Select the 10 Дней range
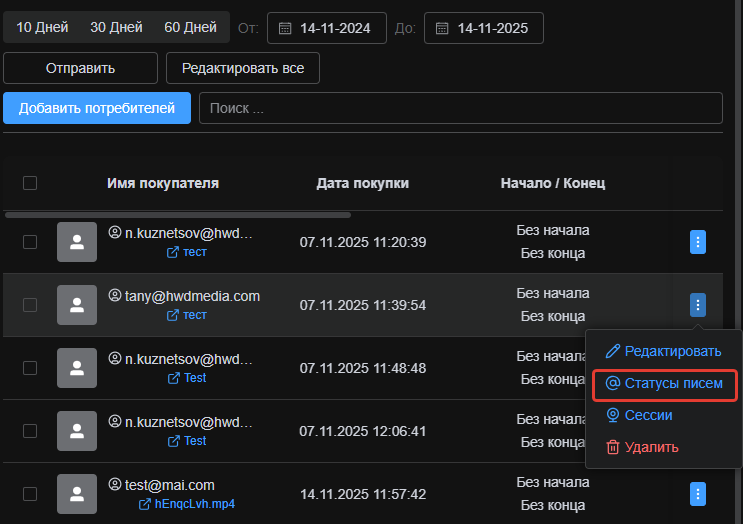Screen dimensions: 743x524 click(x=42, y=27)
